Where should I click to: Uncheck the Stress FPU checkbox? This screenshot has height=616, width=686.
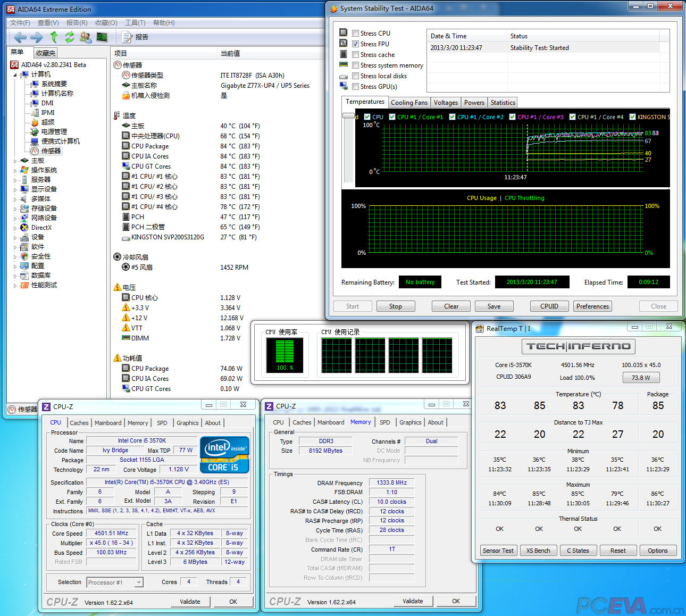point(356,44)
